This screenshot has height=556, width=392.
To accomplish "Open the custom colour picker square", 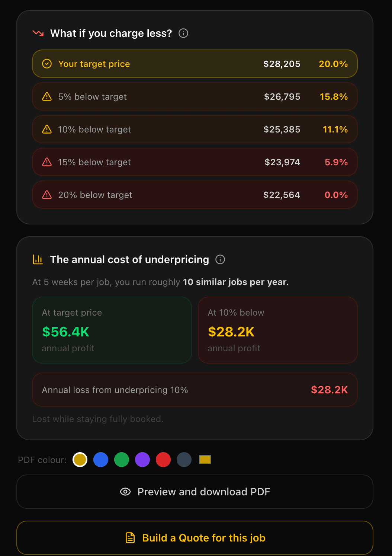I will [x=205, y=460].
